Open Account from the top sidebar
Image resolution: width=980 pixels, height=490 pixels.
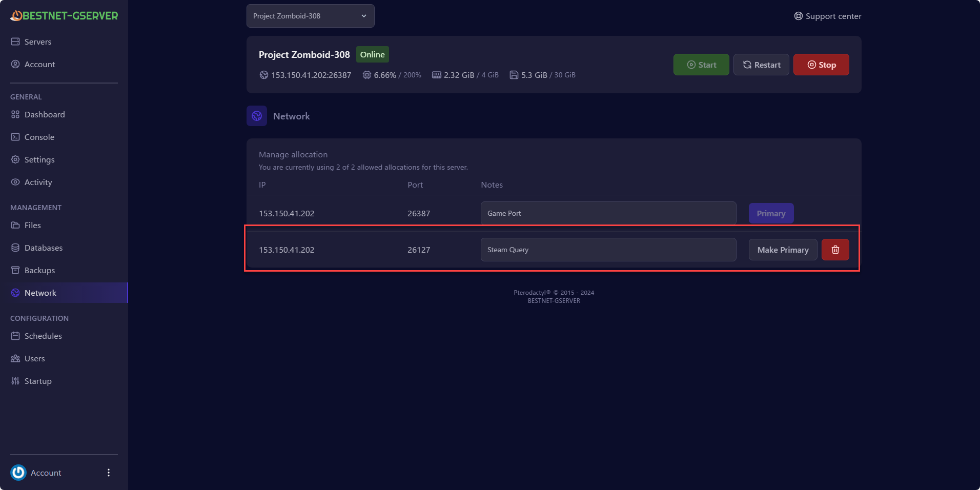pos(39,64)
